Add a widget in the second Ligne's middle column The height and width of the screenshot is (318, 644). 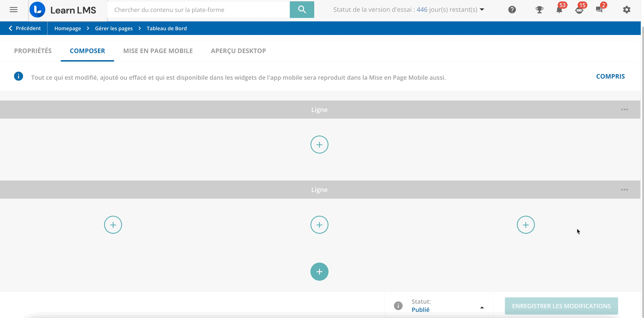click(x=319, y=225)
